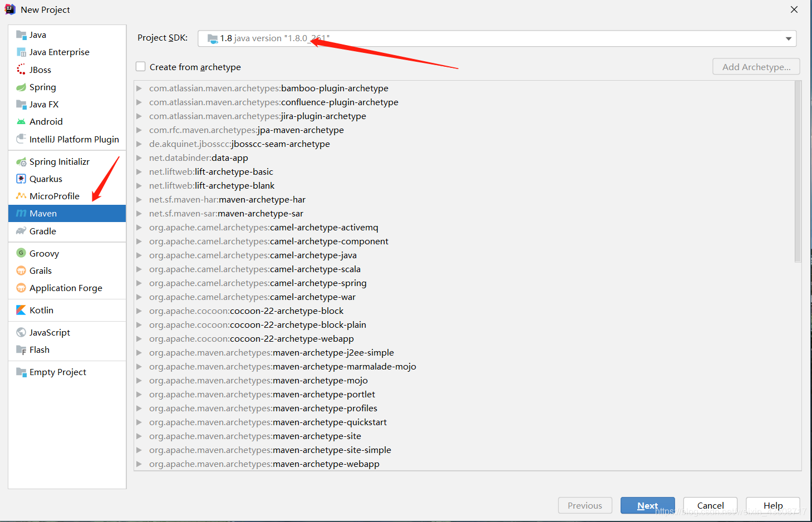Select the lift-archetype-blank row
The width and height of the screenshot is (812, 522).
tap(464, 186)
